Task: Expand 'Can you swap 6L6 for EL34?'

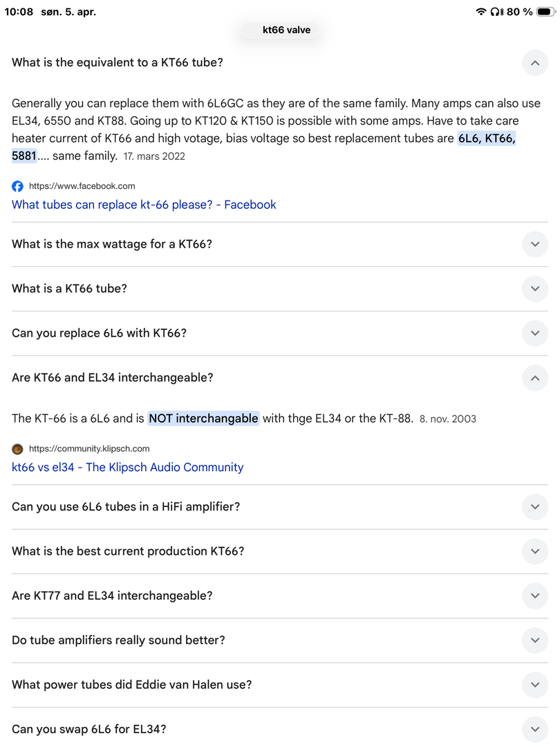Action: [x=534, y=729]
